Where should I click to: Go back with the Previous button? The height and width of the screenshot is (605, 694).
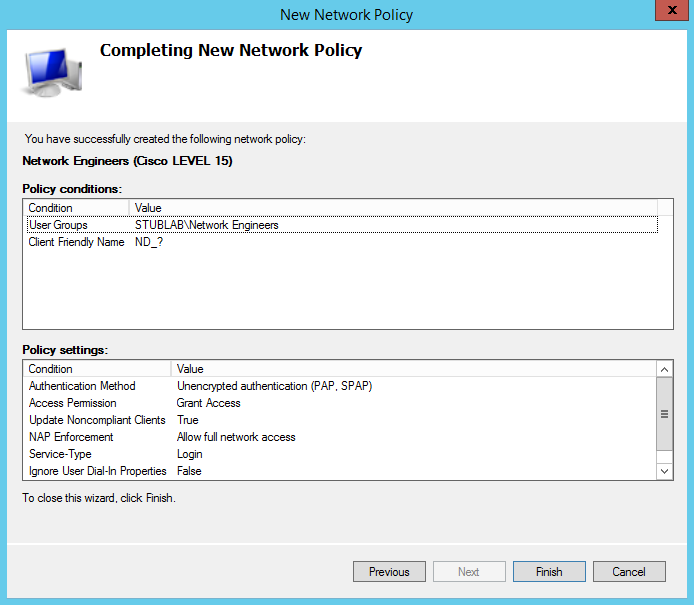pyautogui.click(x=389, y=571)
